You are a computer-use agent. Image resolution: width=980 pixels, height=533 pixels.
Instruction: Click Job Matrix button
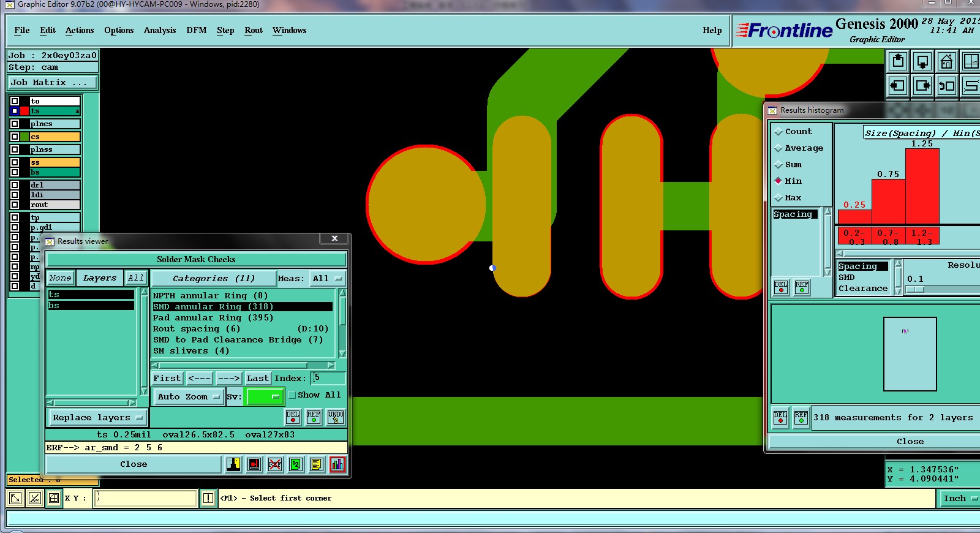pyautogui.click(x=52, y=82)
